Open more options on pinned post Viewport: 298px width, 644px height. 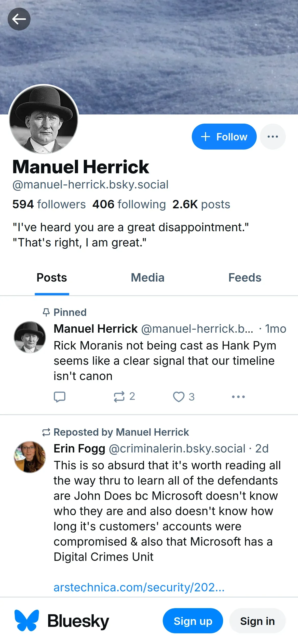click(x=238, y=397)
